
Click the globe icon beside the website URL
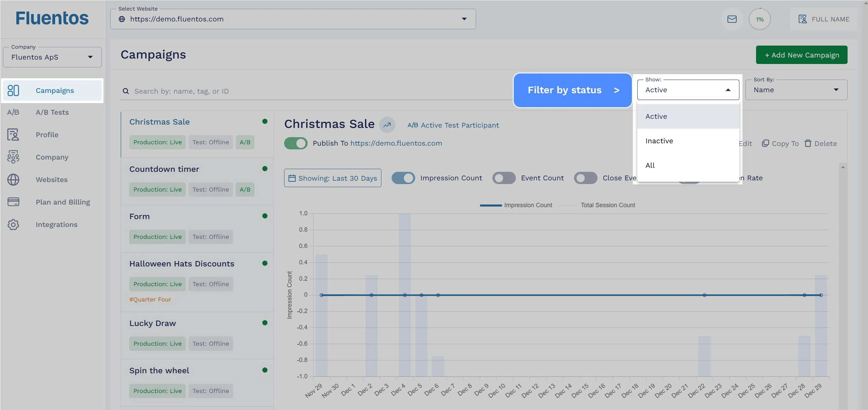[x=122, y=19]
